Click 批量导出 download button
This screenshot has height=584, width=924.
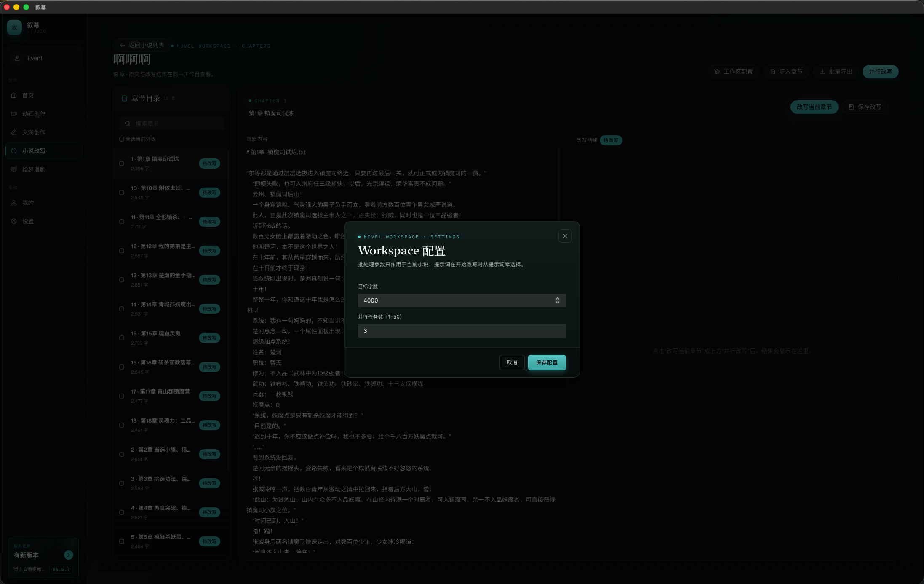click(x=836, y=72)
